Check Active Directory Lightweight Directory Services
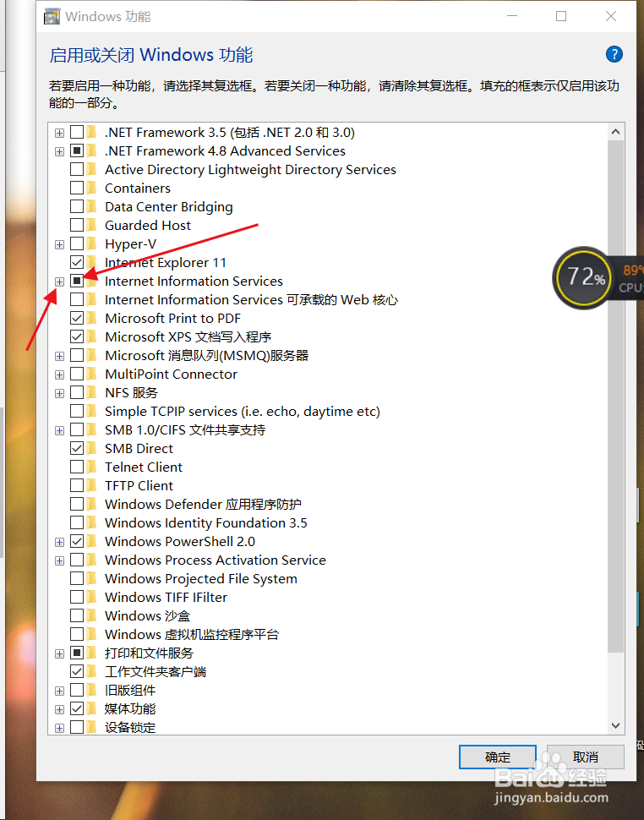The image size is (644, 820). coord(77,169)
